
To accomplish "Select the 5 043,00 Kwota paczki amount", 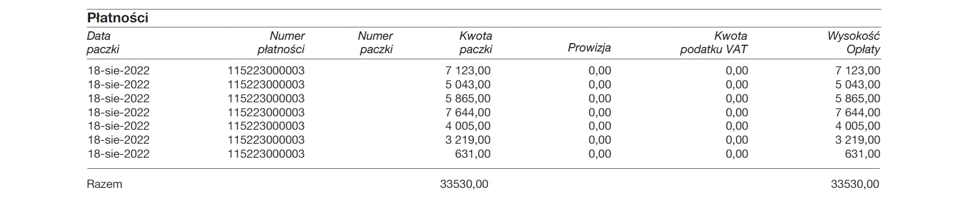I will click(x=468, y=84).
